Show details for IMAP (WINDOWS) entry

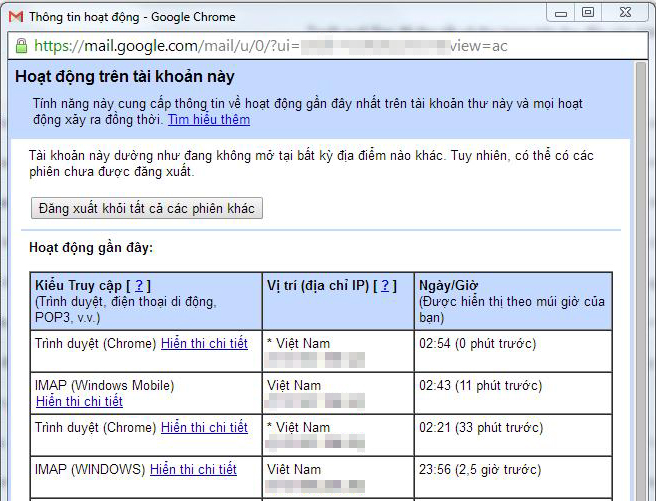[x=193, y=469]
